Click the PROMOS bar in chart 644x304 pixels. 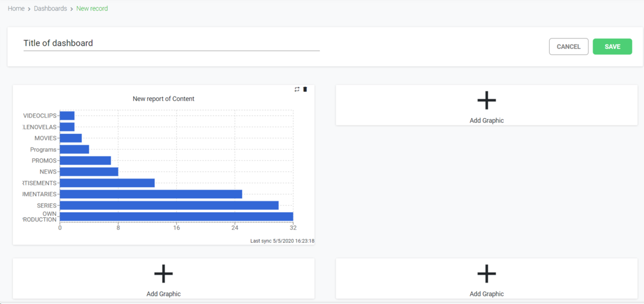pyautogui.click(x=85, y=161)
